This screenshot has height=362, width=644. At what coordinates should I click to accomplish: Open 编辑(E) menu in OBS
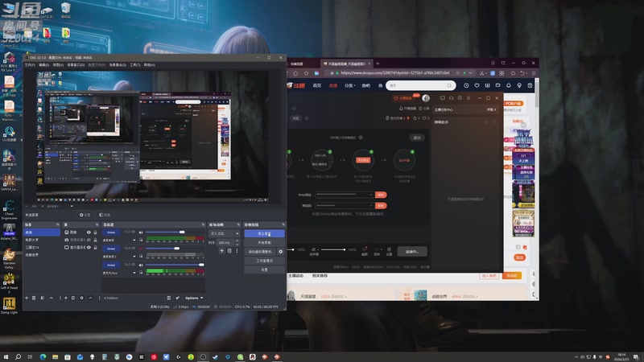pyautogui.click(x=44, y=65)
